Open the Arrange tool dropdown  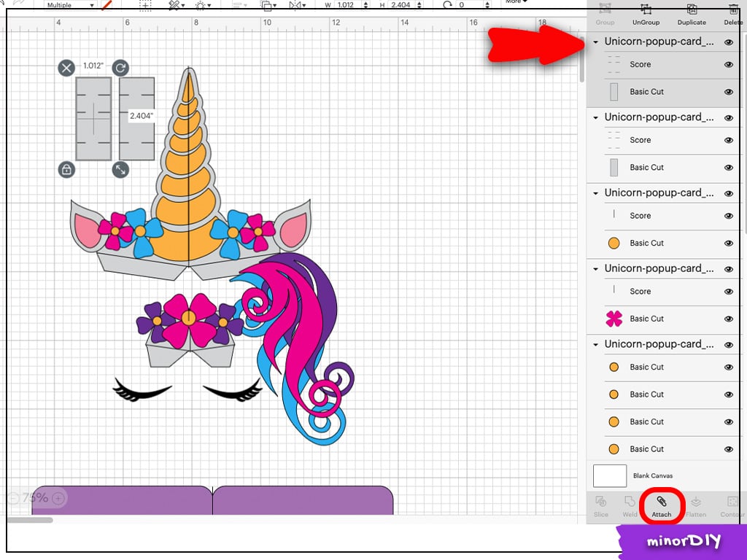[268, 5]
